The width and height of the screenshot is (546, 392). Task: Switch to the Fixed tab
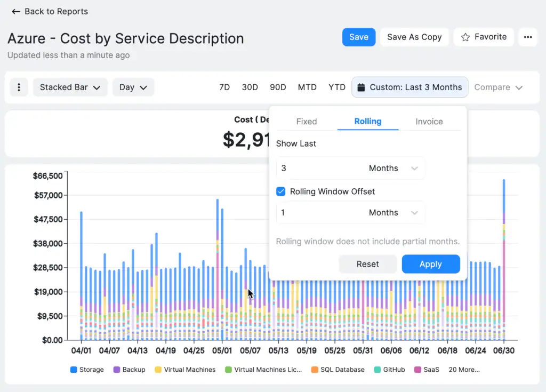307,121
